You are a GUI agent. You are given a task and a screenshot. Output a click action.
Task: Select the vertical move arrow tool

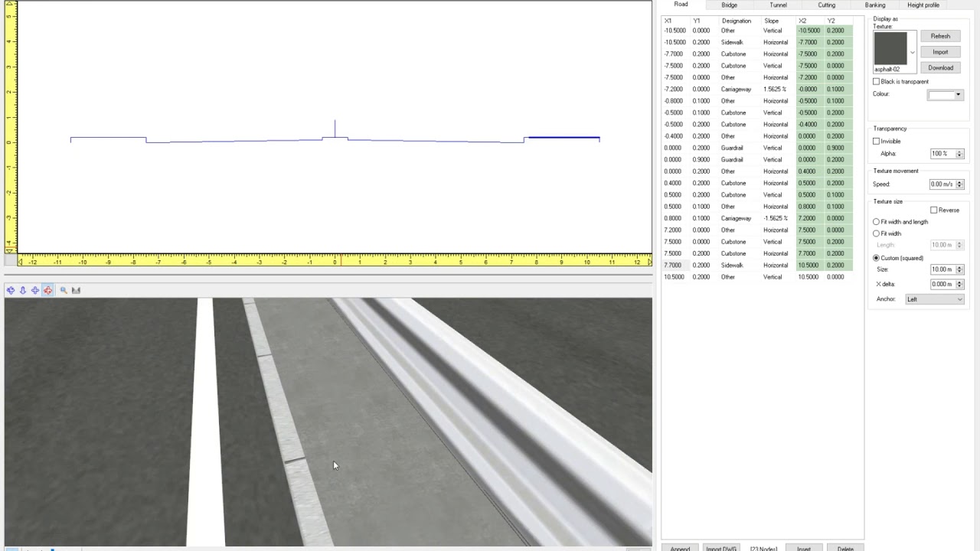pyautogui.click(x=23, y=290)
